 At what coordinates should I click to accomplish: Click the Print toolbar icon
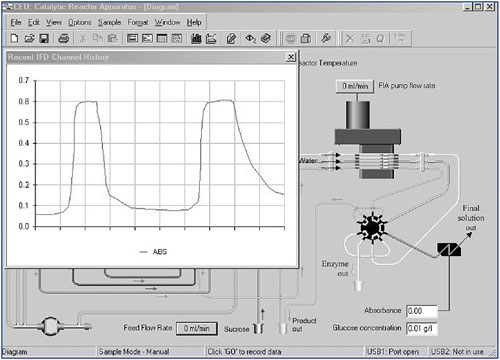tap(63, 39)
